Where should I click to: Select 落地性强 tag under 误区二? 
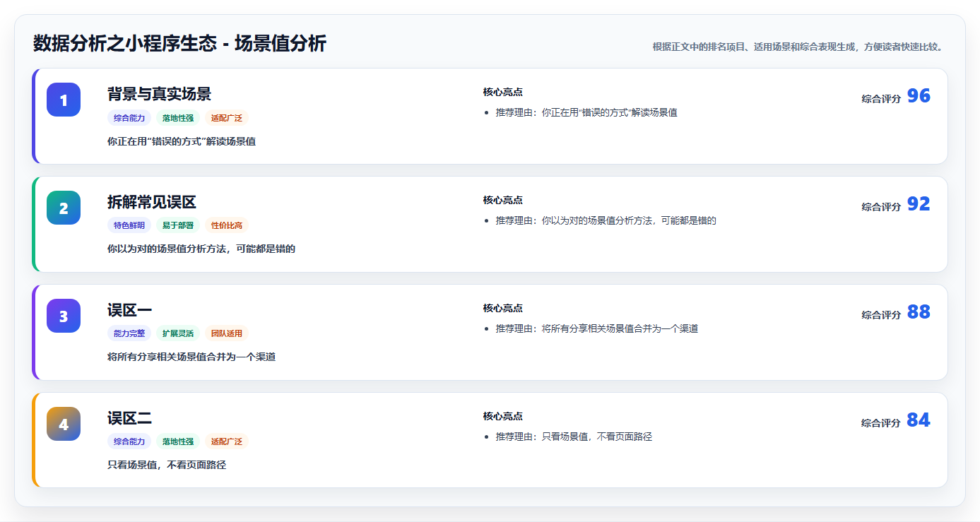pyautogui.click(x=178, y=441)
